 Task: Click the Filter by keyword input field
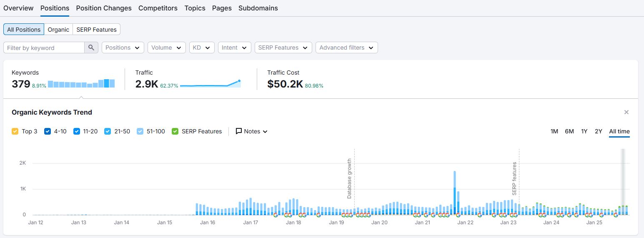[44, 48]
